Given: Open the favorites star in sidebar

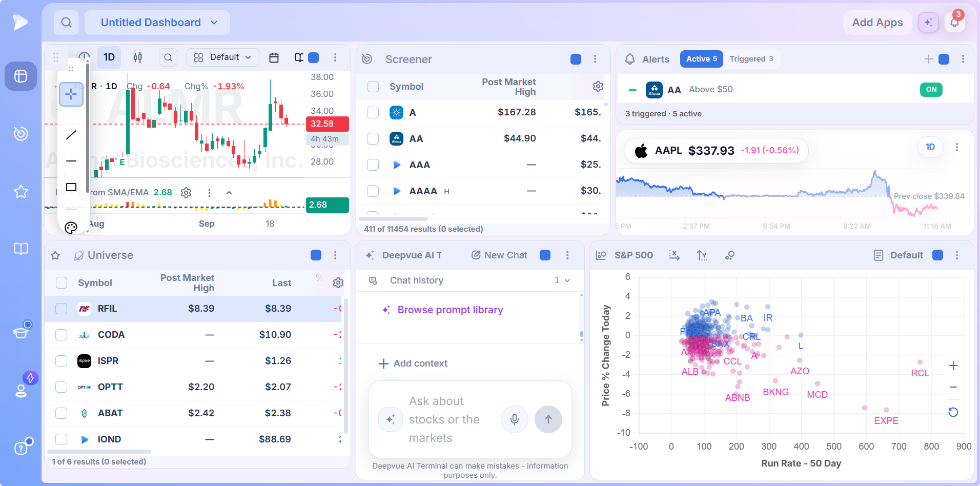Looking at the screenshot, I should 21,192.
